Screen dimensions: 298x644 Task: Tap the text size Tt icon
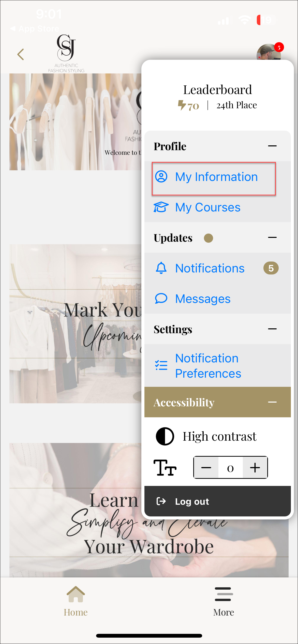pos(165,468)
